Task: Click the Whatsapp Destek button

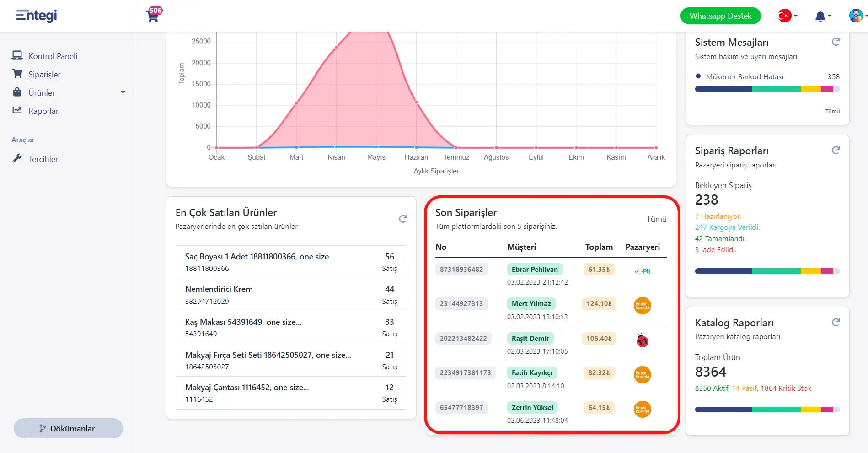Action: [720, 16]
